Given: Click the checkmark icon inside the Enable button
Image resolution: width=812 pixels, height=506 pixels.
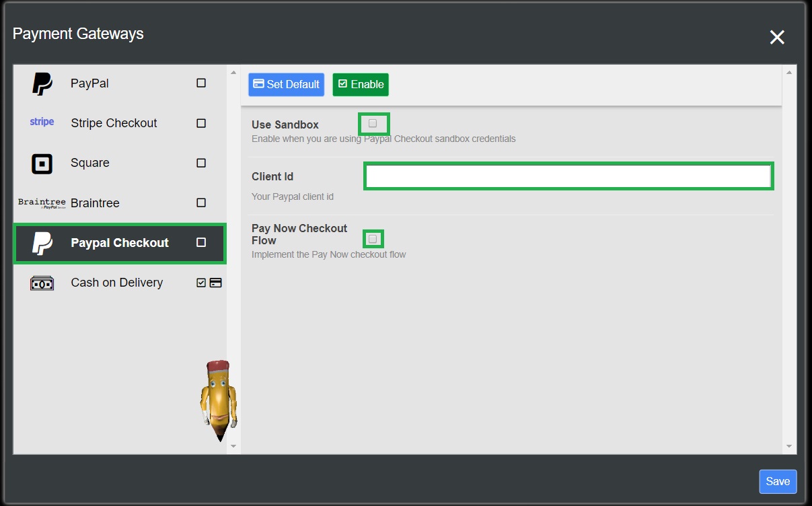Looking at the screenshot, I should point(342,84).
